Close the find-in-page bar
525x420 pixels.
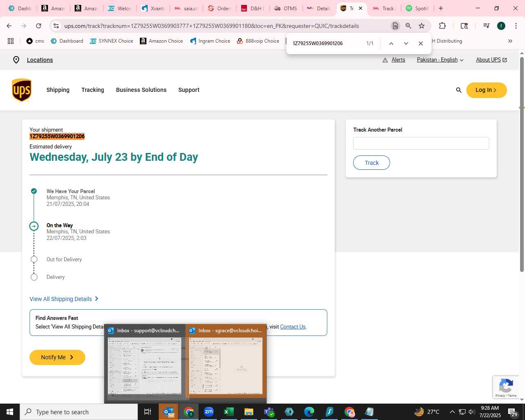(421, 43)
